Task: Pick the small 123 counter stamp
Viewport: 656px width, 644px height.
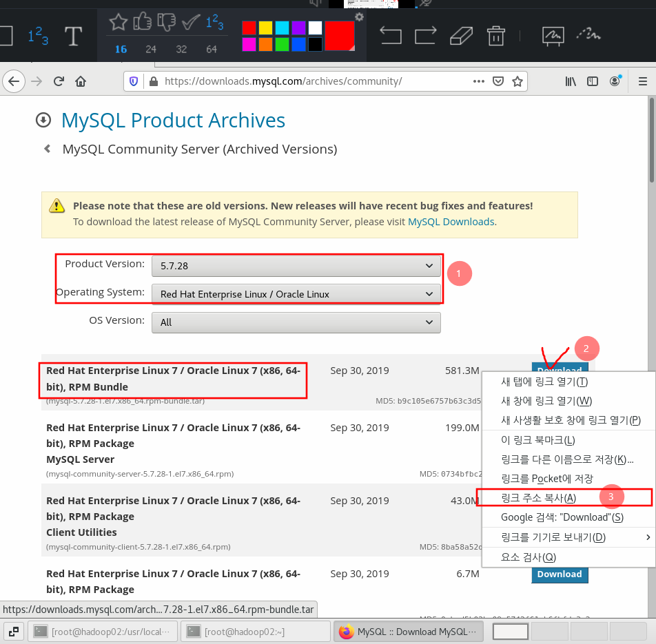Action: click(214, 22)
